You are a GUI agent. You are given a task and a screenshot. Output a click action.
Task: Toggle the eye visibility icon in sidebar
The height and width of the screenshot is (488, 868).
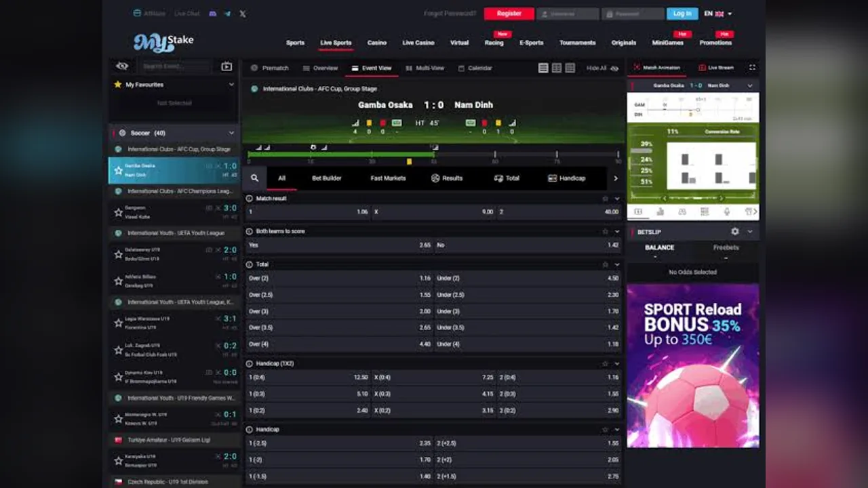coord(122,66)
